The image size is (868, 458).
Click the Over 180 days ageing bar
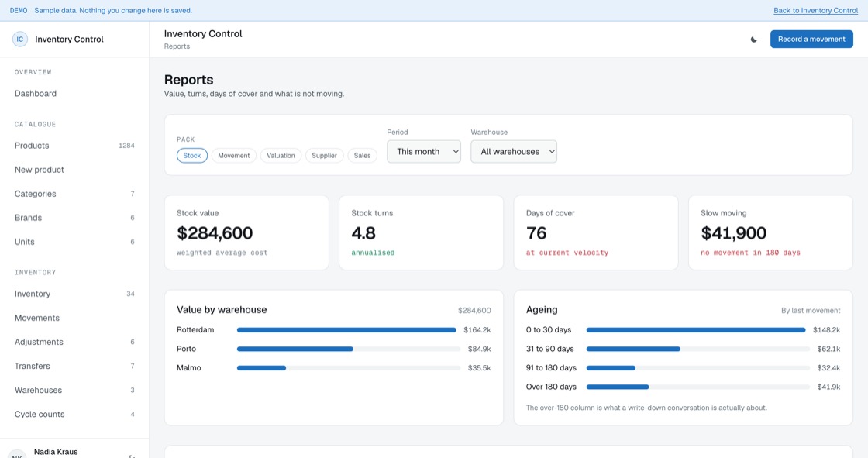618,387
